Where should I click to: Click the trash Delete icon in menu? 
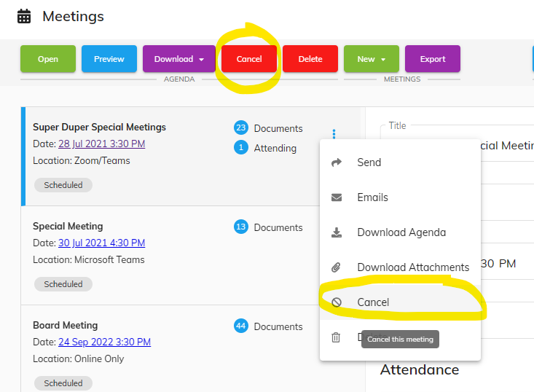coord(337,337)
